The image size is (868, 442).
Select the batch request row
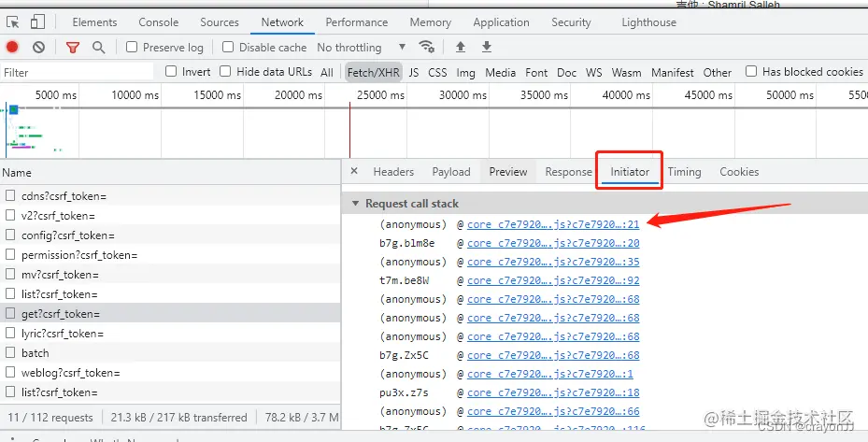coord(170,353)
